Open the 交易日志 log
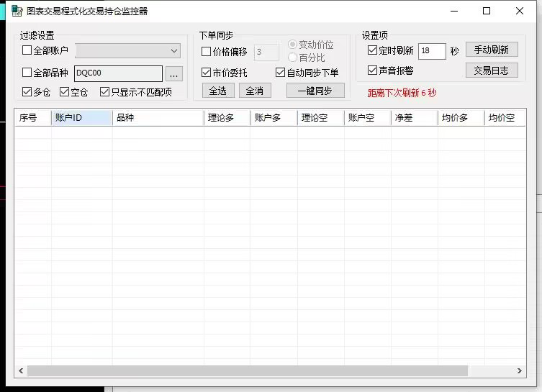The image size is (542, 392). point(492,70)
